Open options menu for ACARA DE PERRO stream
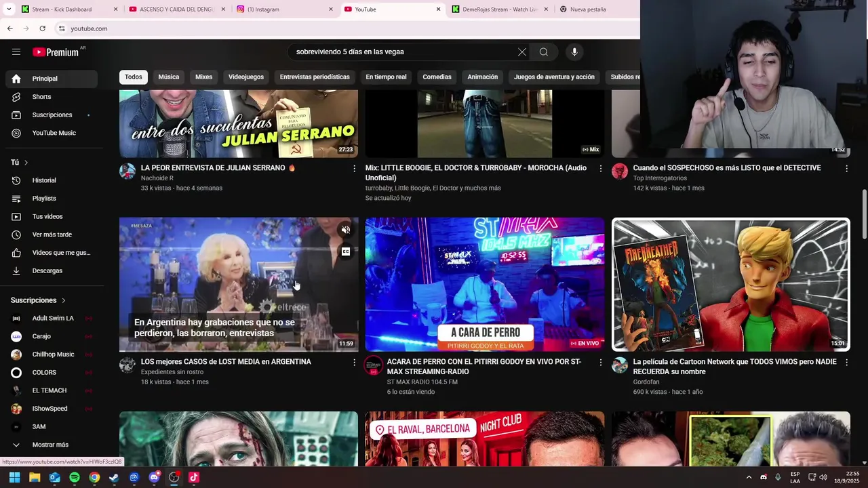Viewport: 868px width, 488px height. [600, 363]
